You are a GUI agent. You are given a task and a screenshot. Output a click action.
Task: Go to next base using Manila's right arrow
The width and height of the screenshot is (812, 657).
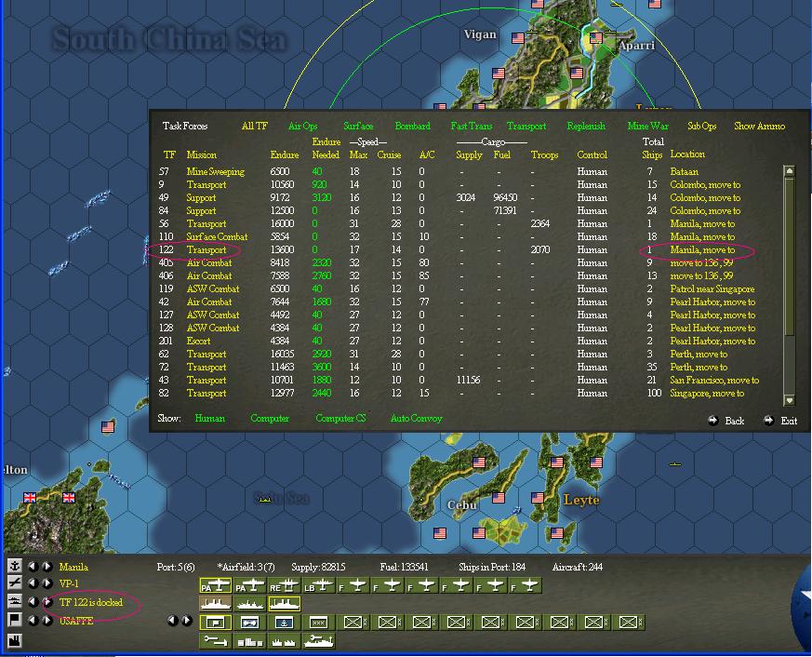coord(47,567)
